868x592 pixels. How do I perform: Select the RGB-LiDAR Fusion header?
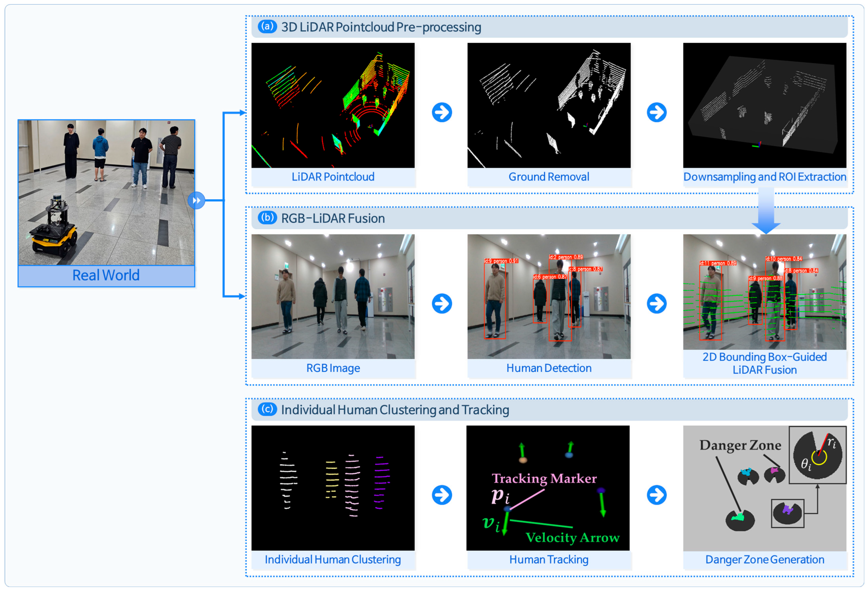[333, 218]
